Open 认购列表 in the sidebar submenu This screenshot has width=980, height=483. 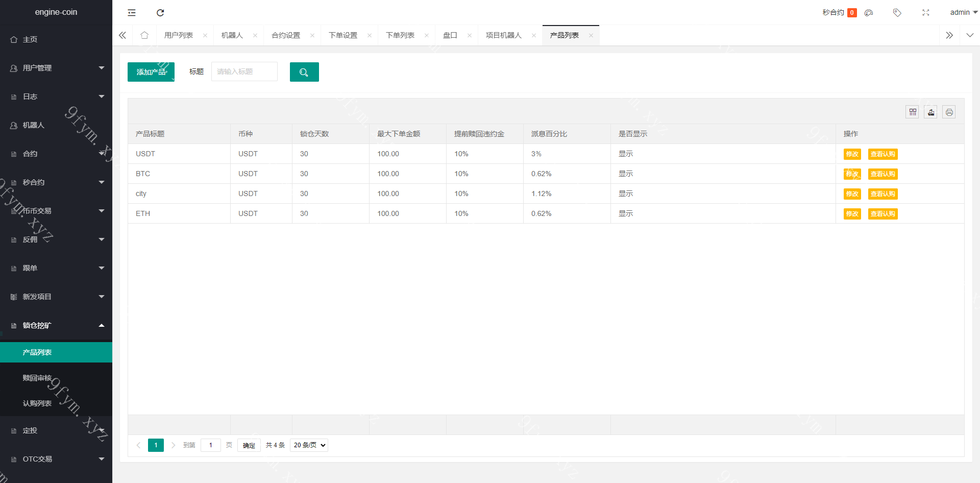56,403
